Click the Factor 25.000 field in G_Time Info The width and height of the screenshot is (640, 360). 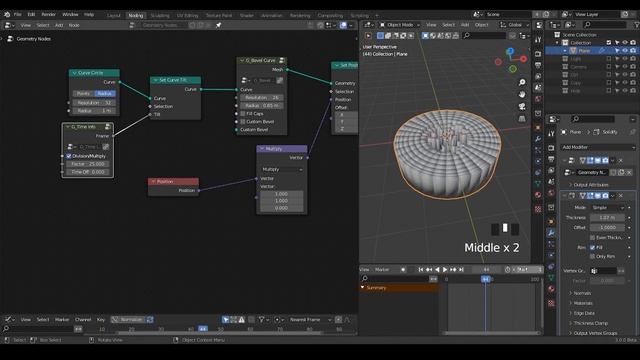click(88, 164)
